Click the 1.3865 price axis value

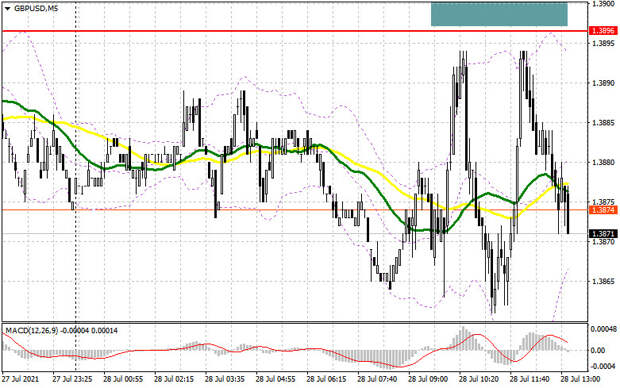click(603, 281)
